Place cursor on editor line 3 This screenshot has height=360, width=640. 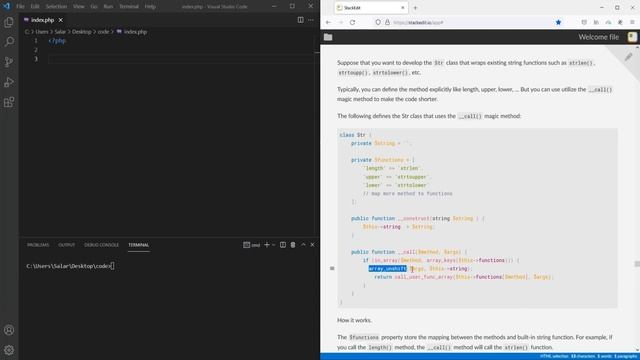[x=182, y=59]
